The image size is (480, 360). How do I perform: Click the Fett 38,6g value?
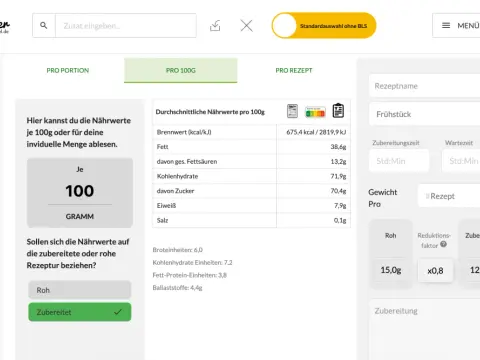coord(338,147)
